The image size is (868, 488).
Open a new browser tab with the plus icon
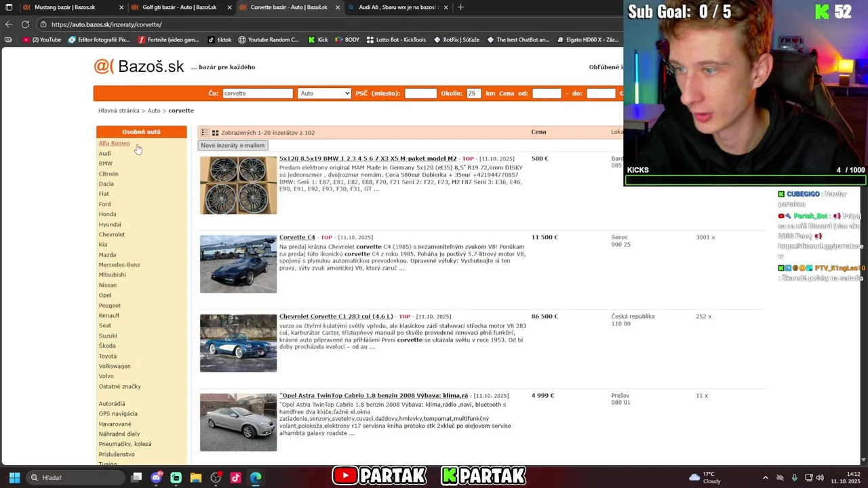(x=461, y=7)
